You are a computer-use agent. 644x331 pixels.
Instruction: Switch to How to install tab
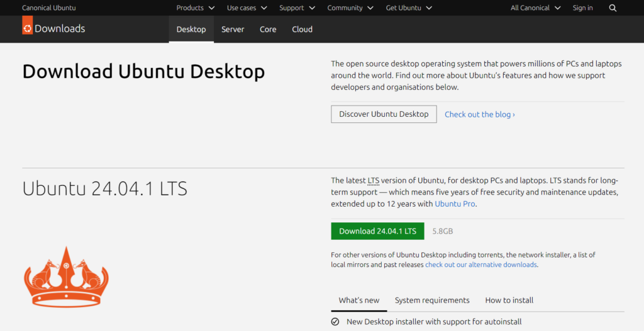pos(509,300)
